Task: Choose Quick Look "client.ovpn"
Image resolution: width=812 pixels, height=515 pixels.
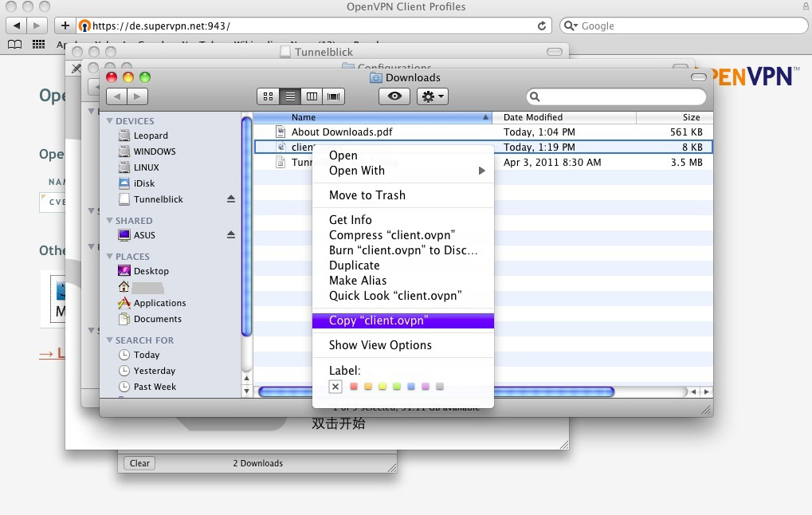Action: 403,296
